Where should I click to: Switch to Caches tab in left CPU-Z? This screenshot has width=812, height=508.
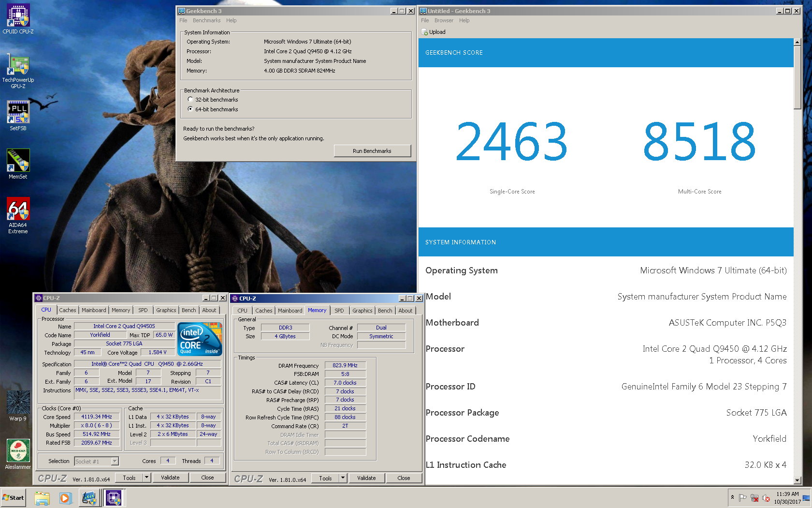point(68,310)
